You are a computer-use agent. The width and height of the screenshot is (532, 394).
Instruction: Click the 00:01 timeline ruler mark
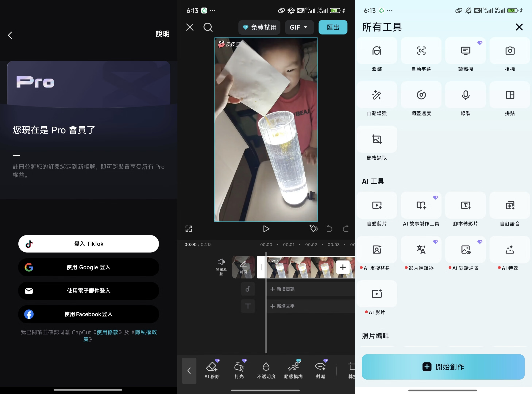pyautogui.click(x=288, y=244)
